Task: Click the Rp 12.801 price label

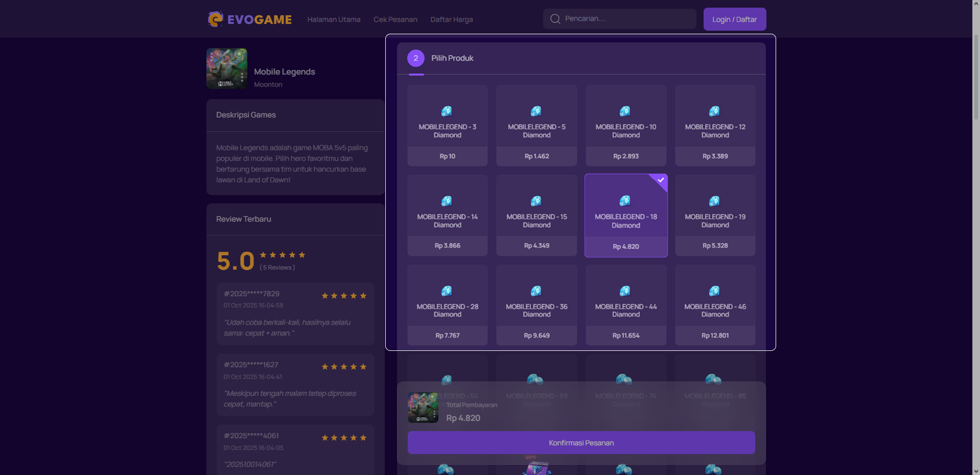Action: pyautogui.click(x=715, y=336)
